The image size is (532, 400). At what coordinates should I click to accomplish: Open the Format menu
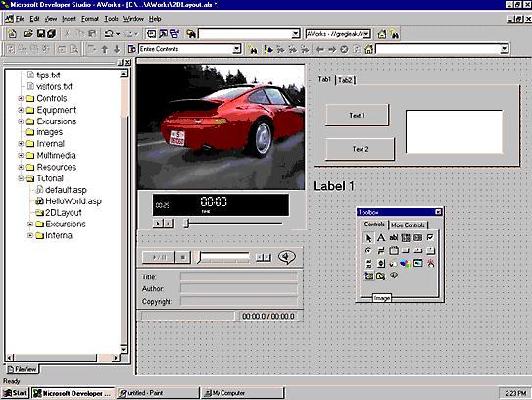click(90, 19)
